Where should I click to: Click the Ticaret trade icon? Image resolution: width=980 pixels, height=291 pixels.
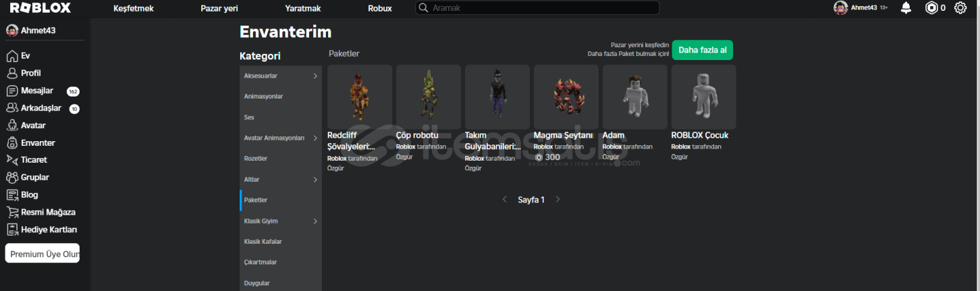pyautogui.click(x=12, y=160)
